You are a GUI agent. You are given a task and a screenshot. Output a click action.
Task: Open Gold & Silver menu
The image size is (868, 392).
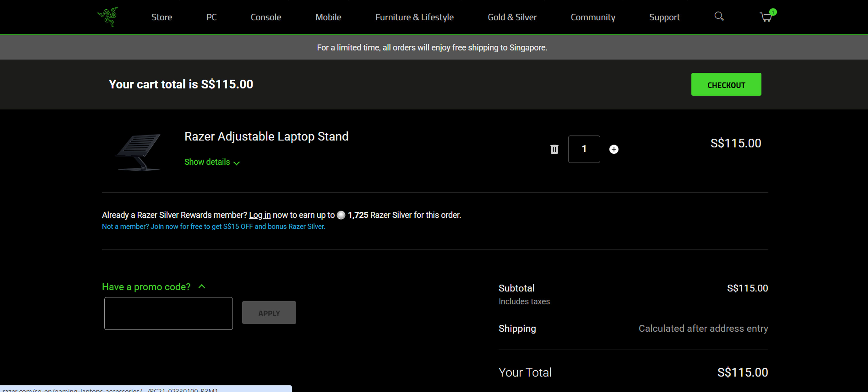[x=512, y=17]
